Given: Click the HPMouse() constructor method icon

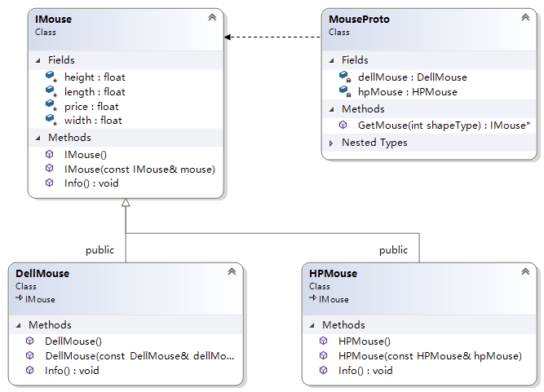Looking at the screenshot, I should [323, 341].
